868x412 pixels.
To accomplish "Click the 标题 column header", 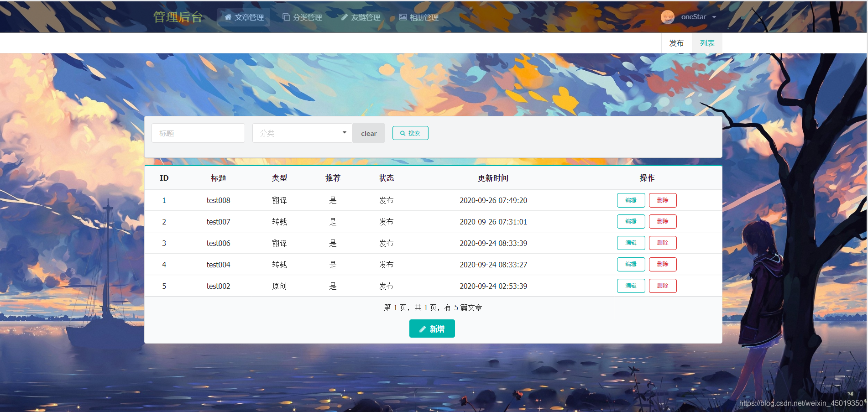I will coord(218,178).
